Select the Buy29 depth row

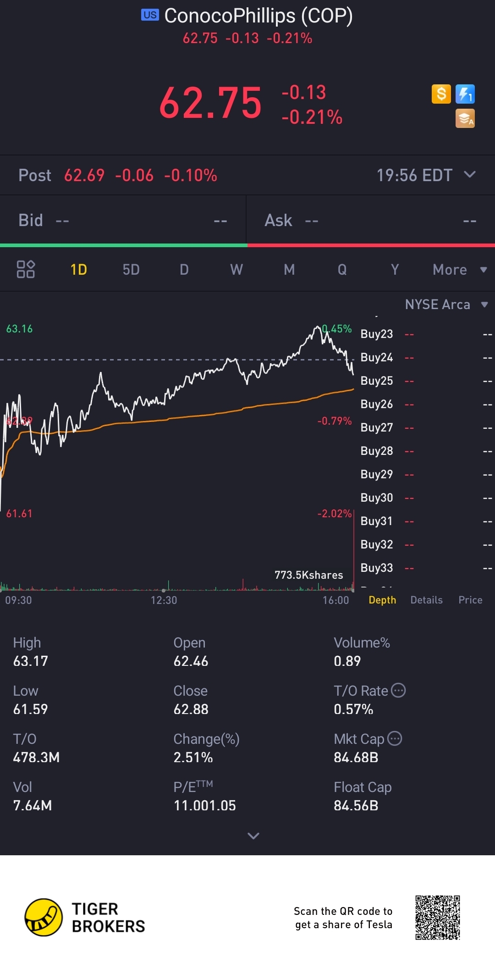point(426,474)
